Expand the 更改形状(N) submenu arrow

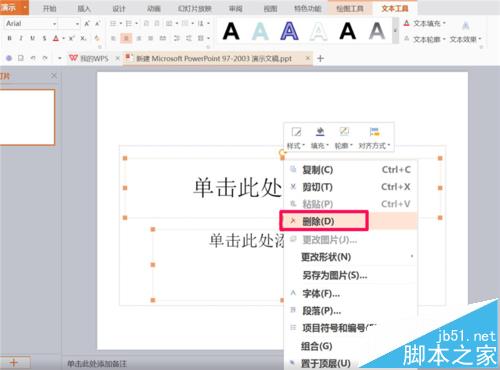tap(412, 257)
